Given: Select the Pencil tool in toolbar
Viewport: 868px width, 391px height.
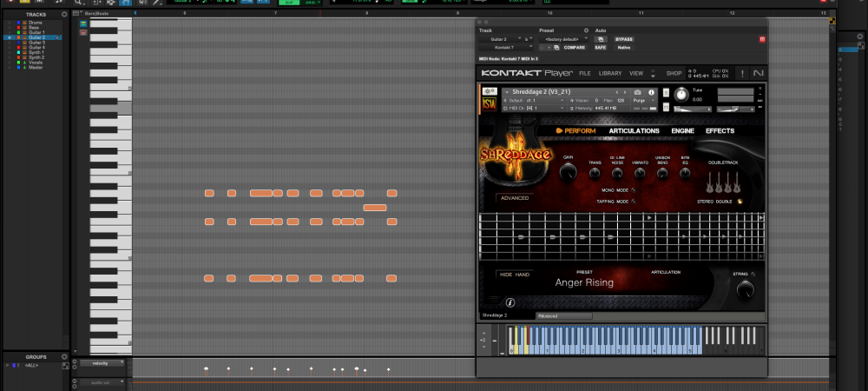Looking at the screenshot, I should [x=156, y=3].
